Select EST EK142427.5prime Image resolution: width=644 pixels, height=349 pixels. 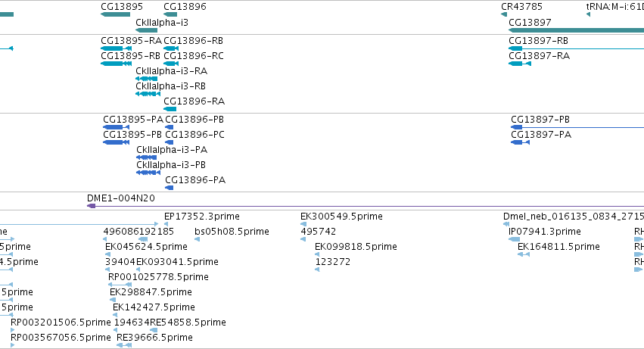pyautogui.click(x=154, y=308)
